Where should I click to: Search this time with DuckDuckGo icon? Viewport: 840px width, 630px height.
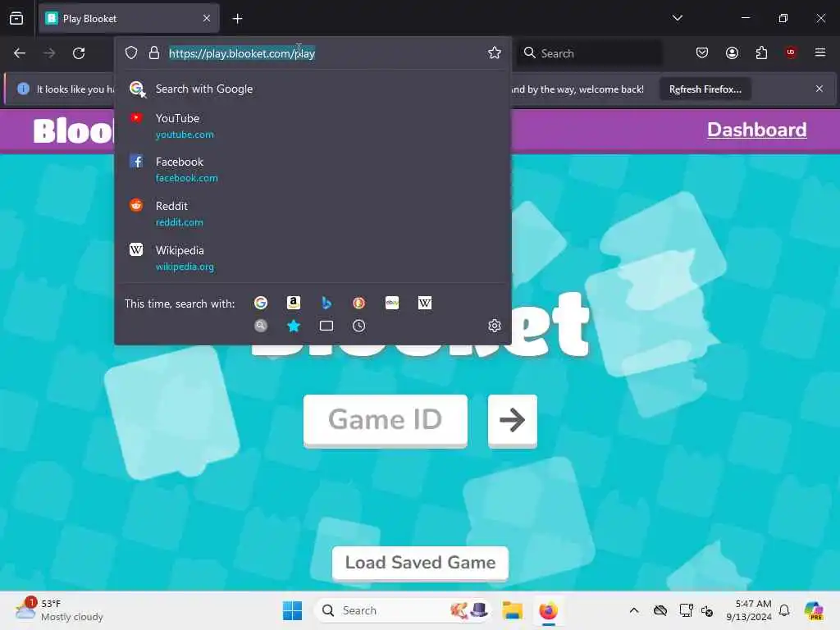359,304
